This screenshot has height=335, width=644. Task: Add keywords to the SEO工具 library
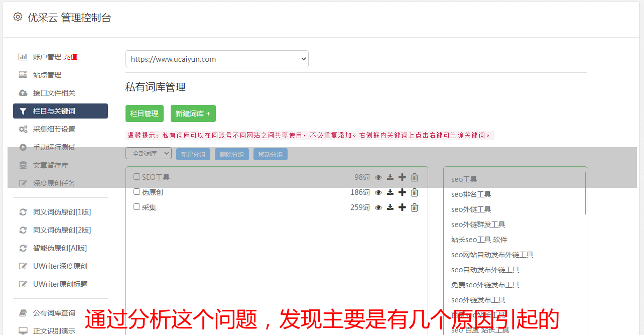(x=402, y=177)
